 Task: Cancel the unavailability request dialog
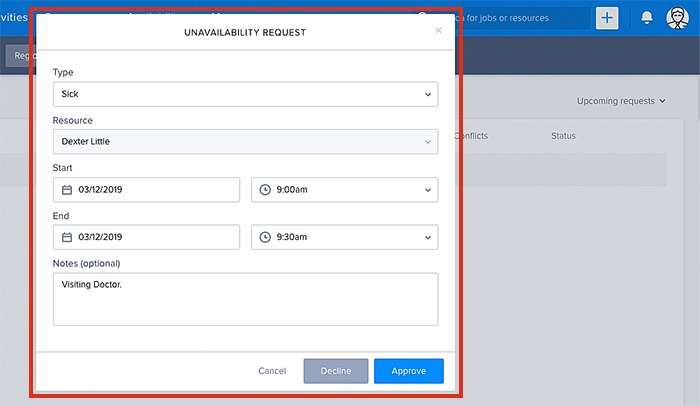pos(272,371)
